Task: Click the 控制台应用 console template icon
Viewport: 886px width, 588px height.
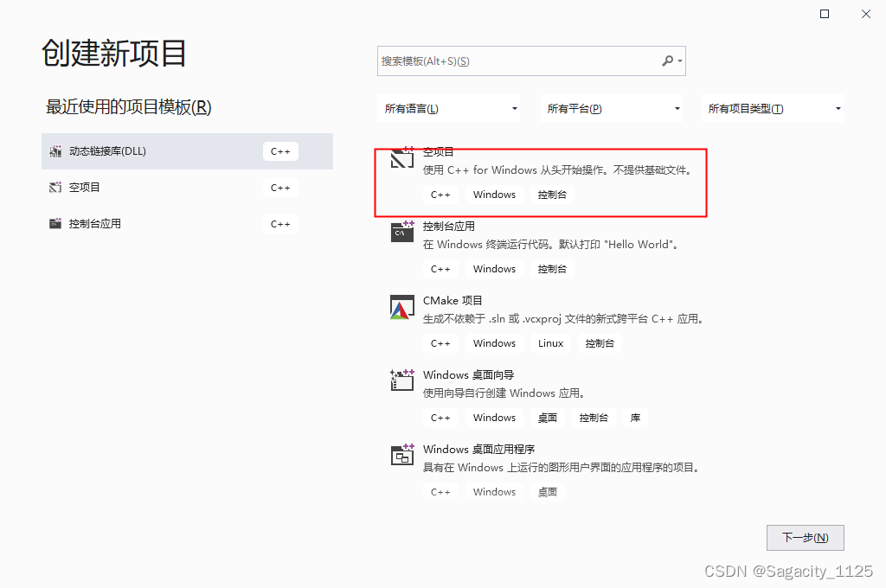Action: pyautogui.click(x=401, y=232)
